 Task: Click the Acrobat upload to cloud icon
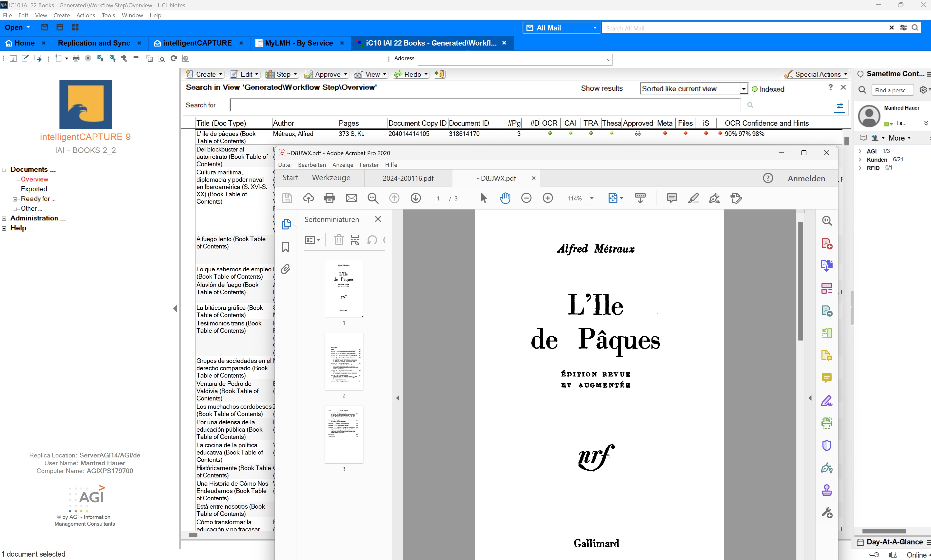pyautogui.click(x=309, y=198)
